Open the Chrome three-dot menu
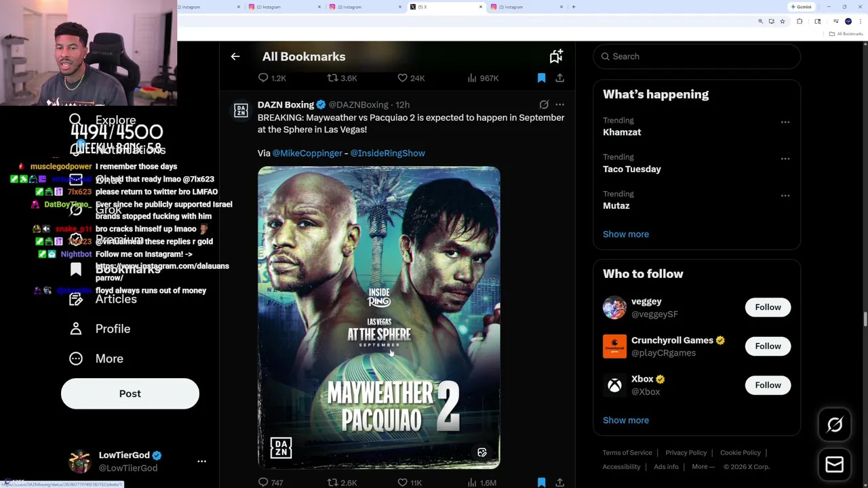The height and width of the screenshot is (488, 868). 861,22
